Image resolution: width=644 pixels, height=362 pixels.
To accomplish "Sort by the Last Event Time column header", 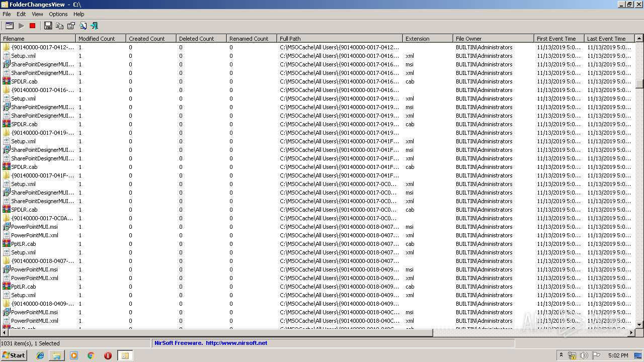I will click(610, 38).
